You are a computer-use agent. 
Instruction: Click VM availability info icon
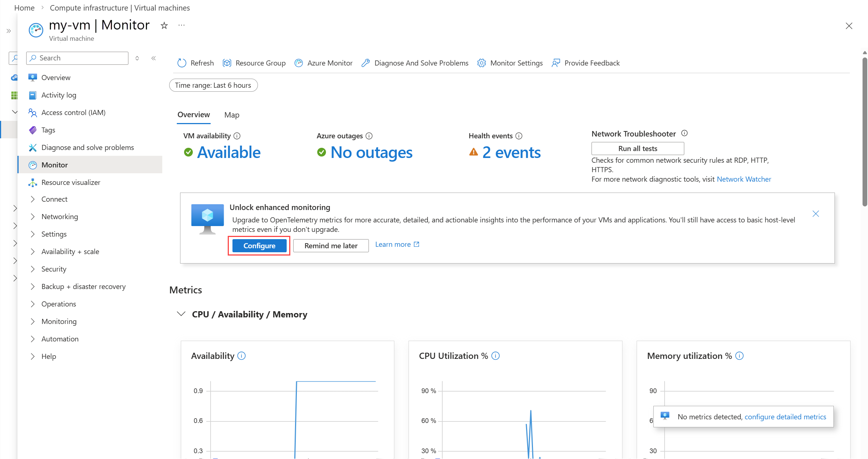coord(237,136)
